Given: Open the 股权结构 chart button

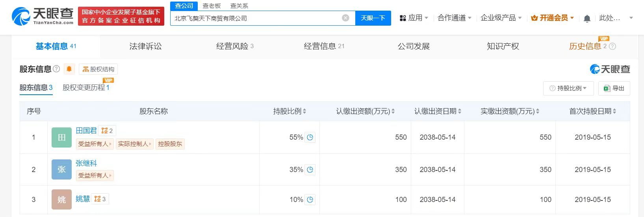Looking at the screenshot, I should [98, 69].
